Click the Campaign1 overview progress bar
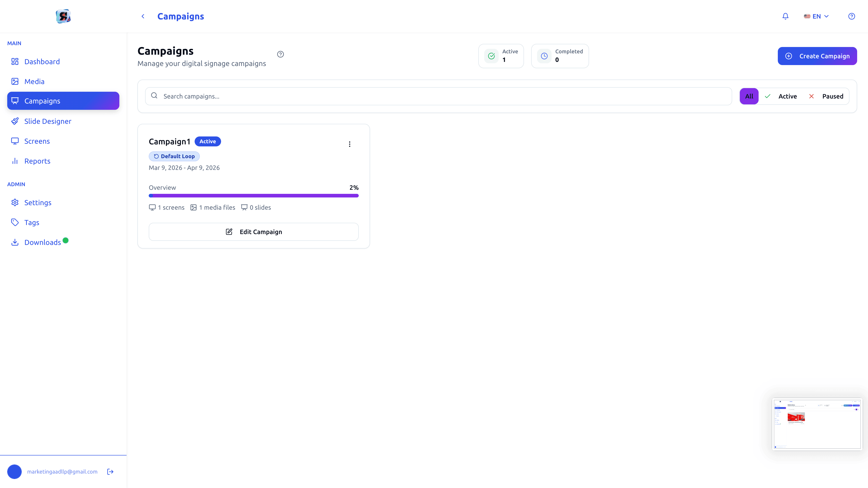868x488 pixels. [x=253, y=195]
